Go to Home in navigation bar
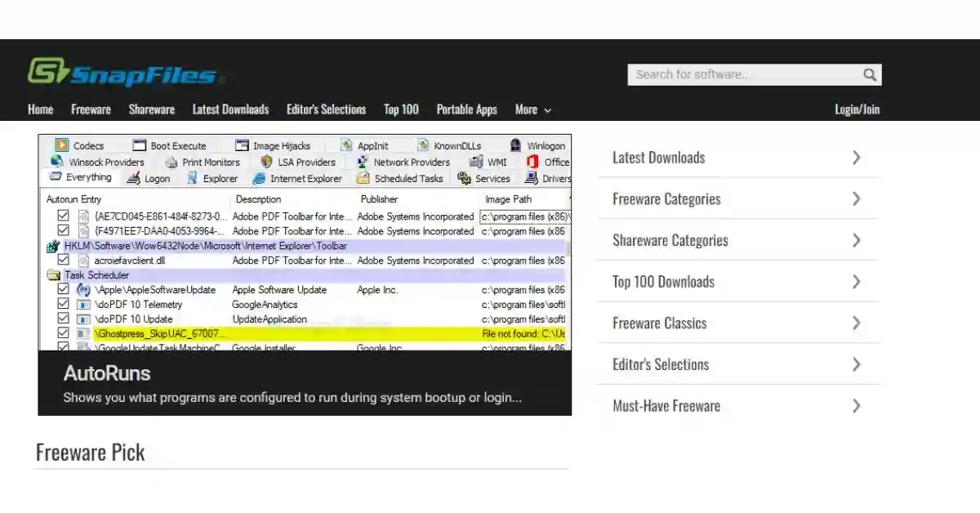This screenshot has width=980, height=513. click(x=41, y=109)
